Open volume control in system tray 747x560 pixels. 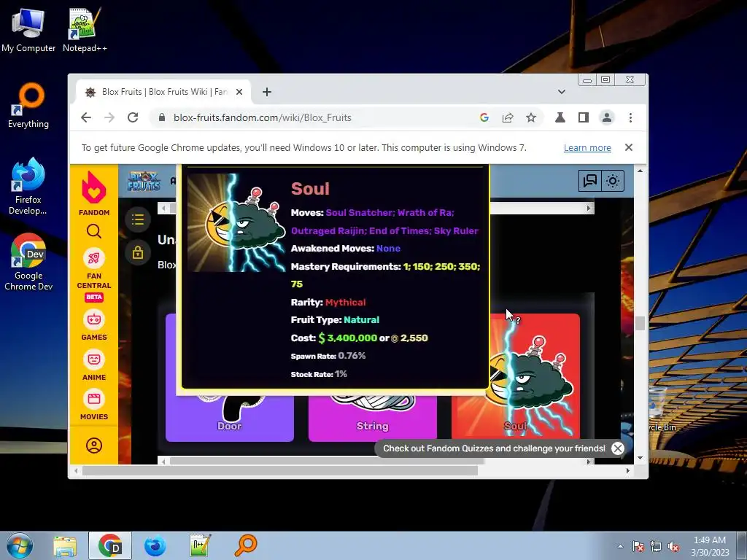click(x=673, y=546)
